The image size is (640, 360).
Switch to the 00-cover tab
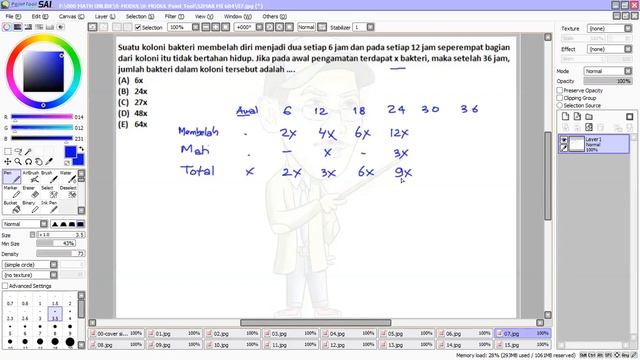pos(116,333)
